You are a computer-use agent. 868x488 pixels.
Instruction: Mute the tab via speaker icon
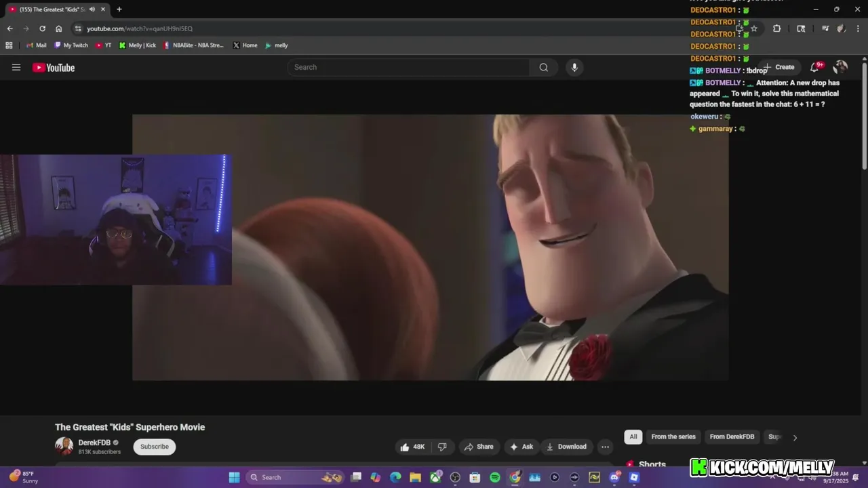point(92,9)
